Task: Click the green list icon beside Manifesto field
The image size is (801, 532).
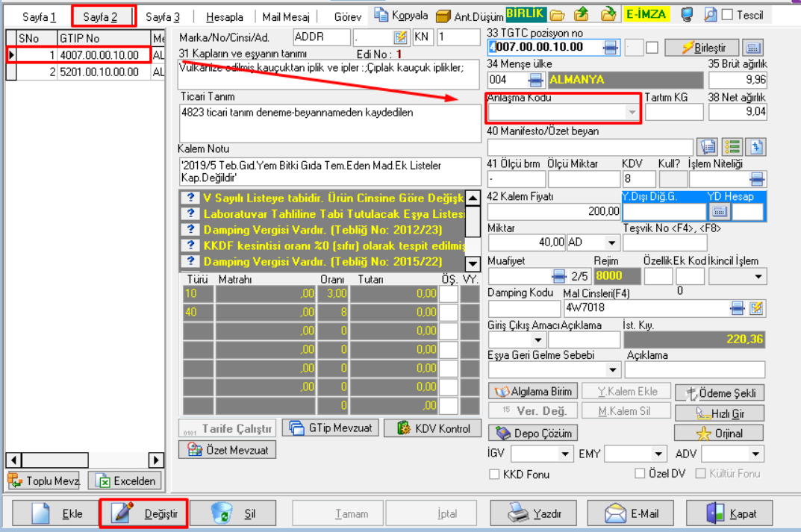Action: [732, 147]
